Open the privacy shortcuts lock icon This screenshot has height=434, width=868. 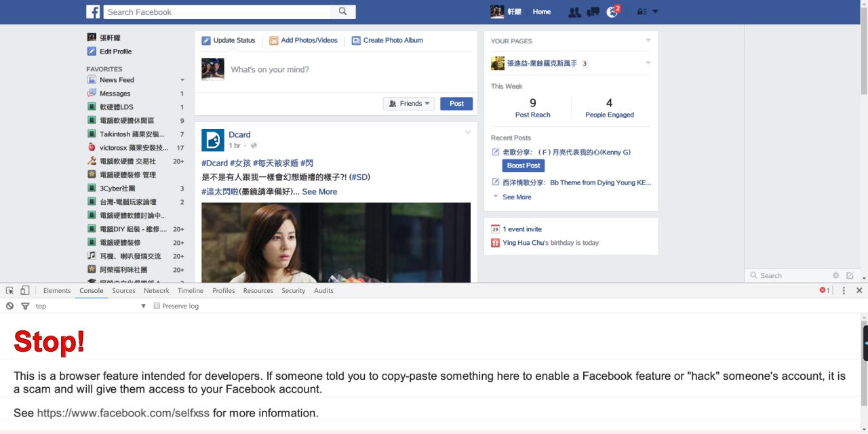[642, 12]
